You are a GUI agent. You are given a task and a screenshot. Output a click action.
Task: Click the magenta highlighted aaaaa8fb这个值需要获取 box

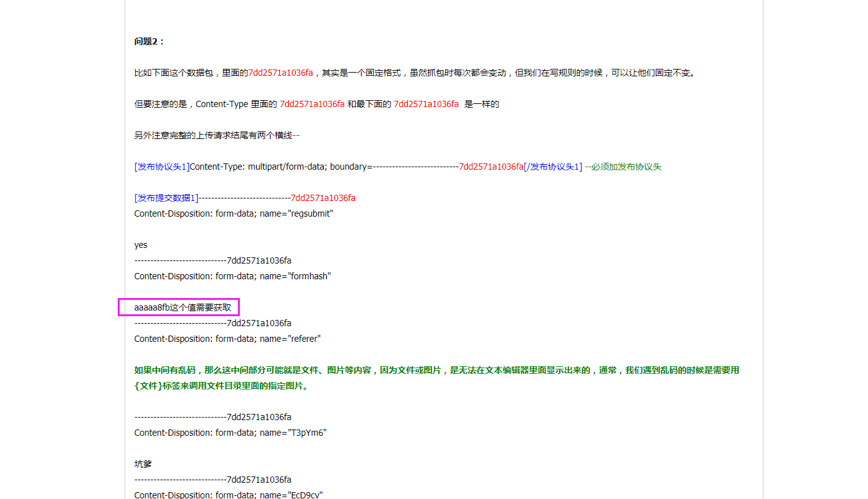(x=178, y=307)
